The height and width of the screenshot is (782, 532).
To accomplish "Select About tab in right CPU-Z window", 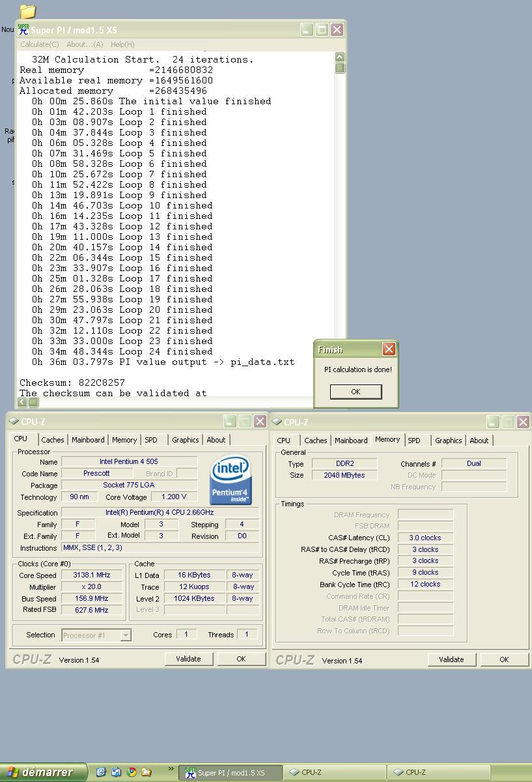I will [x=479, y=441].
